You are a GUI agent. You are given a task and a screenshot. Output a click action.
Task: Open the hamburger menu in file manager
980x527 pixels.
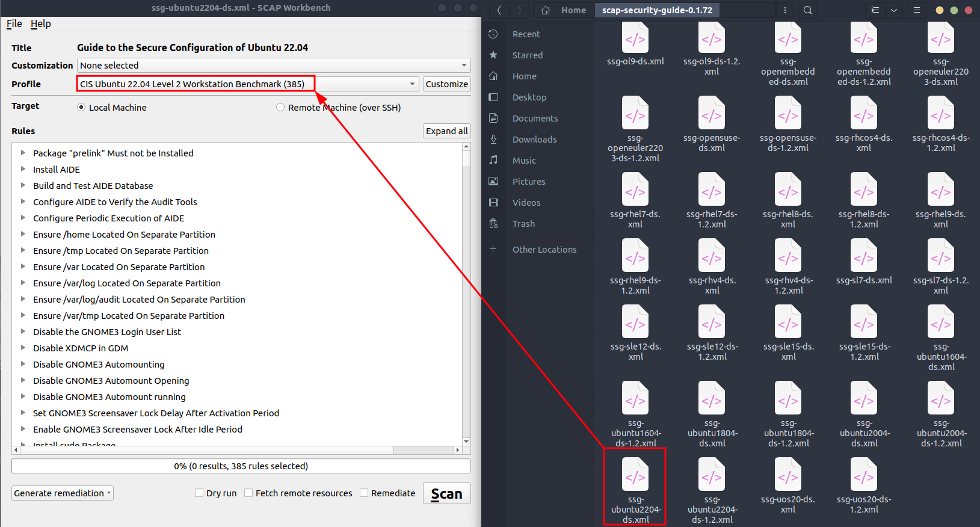[916, 10]
